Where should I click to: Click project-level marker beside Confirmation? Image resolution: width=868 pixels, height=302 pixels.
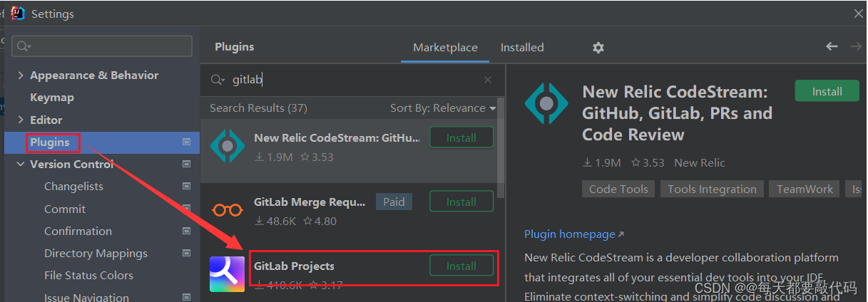pos(186,231)
